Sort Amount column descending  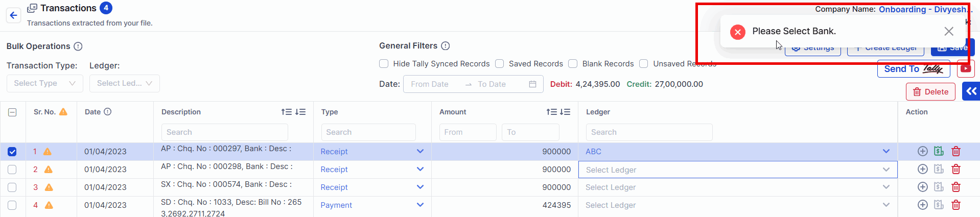point(565,112)
